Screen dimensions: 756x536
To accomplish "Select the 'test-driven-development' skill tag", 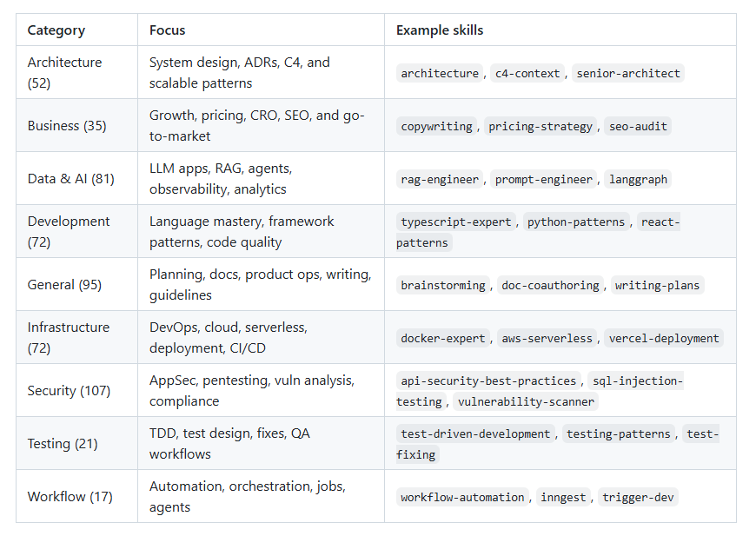I will click(475, 434).
